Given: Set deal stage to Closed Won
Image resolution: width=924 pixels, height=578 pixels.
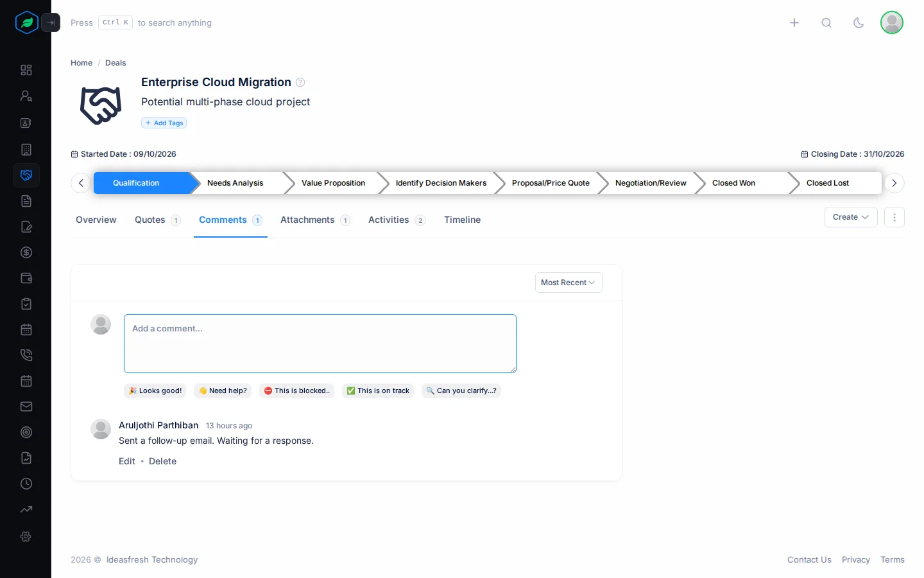Looking at the screenshot, I should [734, 183].
